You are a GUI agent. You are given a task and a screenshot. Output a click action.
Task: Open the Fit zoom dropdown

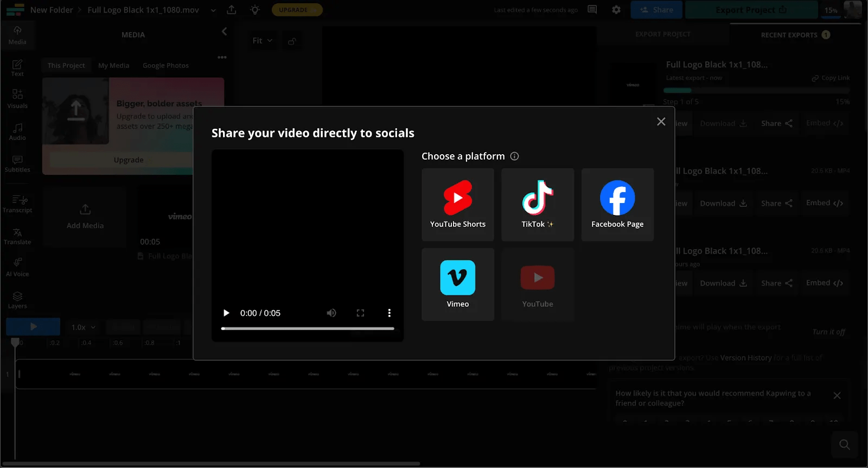click(263, 41)
